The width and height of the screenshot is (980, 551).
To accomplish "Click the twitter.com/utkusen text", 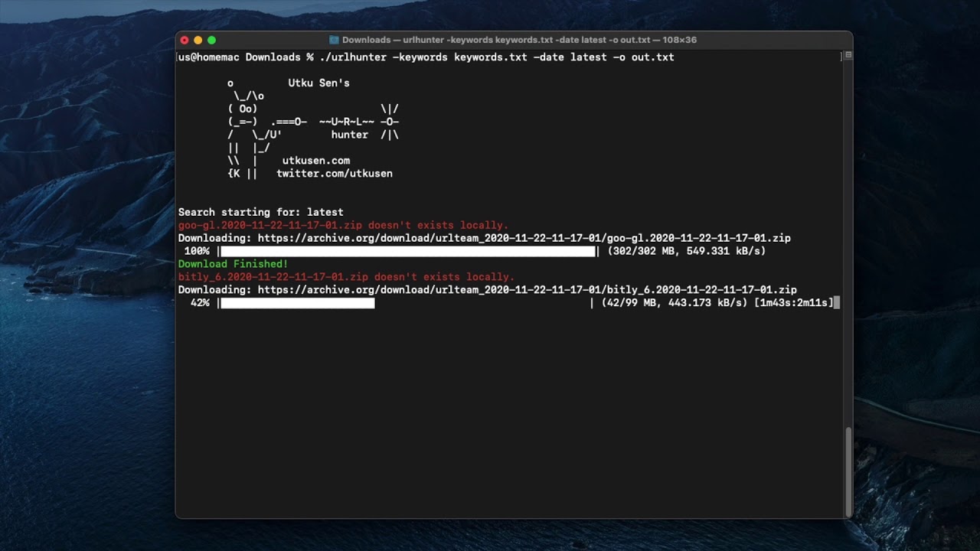I will coord(335,174).
